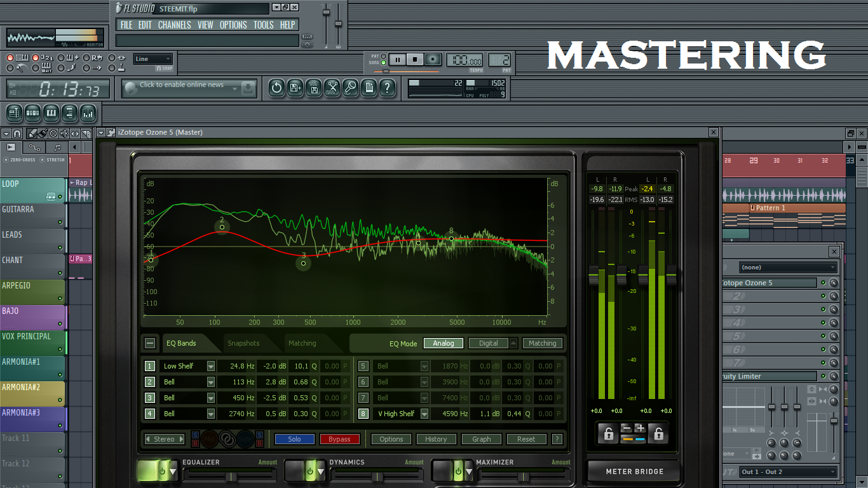
Task: Toggle the Dynamics module power switch
Action: tap(309, 471)
